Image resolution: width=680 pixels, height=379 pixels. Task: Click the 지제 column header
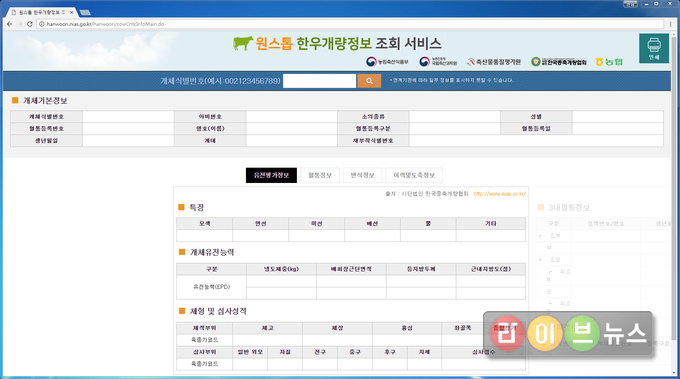[424, 352]
